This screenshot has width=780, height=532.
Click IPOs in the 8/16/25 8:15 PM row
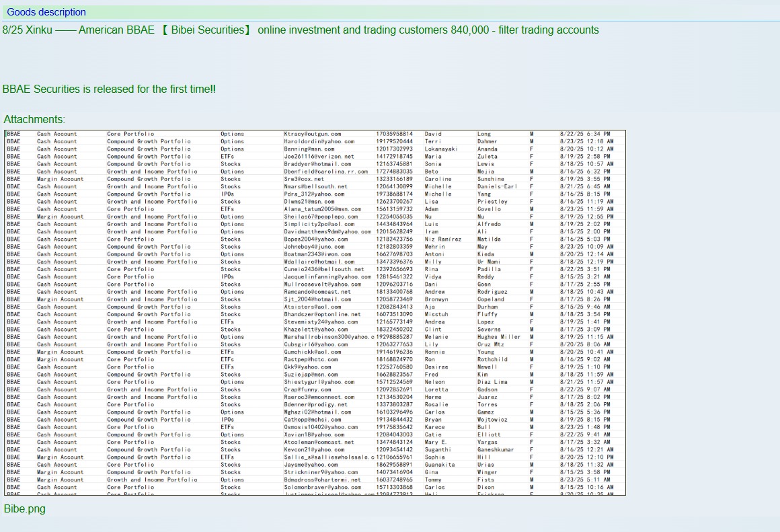[x=227, y=194]
